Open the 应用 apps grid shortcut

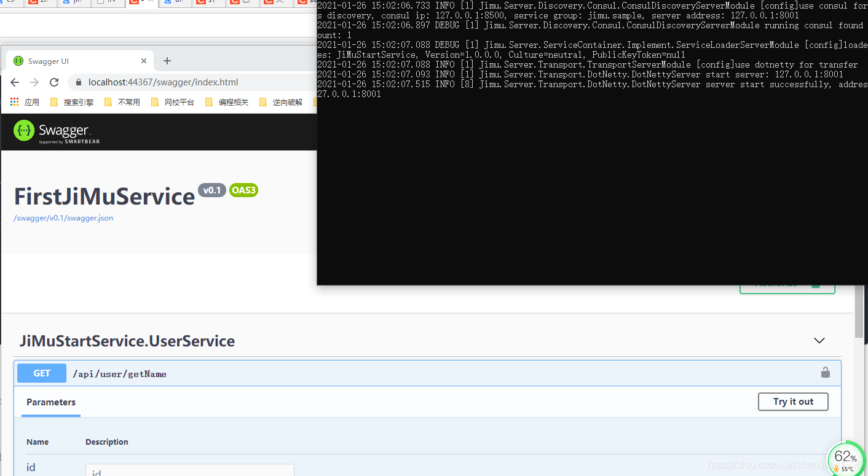[x=25, y=103]
